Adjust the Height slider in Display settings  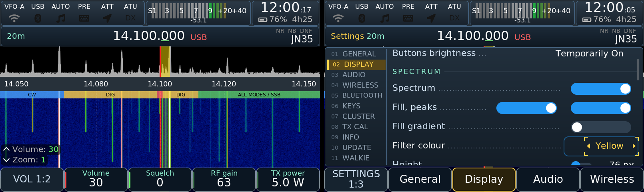[581, 163]
